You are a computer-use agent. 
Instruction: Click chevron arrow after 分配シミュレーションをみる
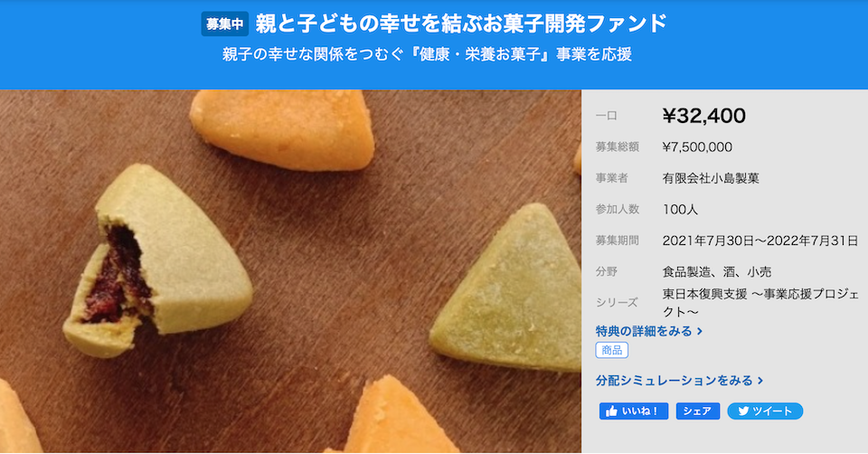tap(760, 381)
